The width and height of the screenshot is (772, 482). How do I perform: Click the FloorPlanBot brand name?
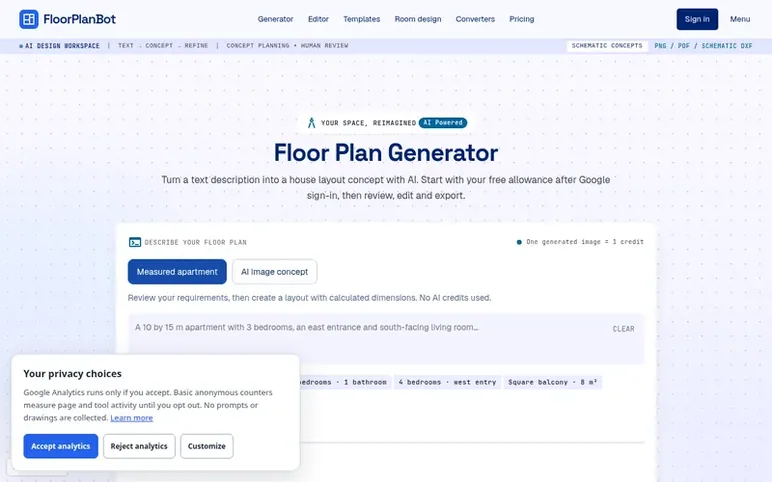point(80,19)
